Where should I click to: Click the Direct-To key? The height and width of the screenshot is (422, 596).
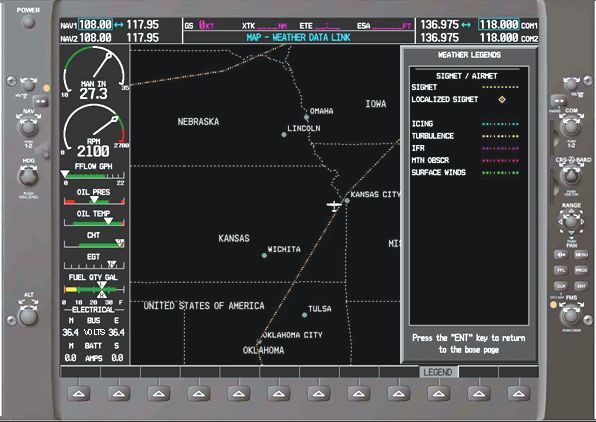(561, 254)
